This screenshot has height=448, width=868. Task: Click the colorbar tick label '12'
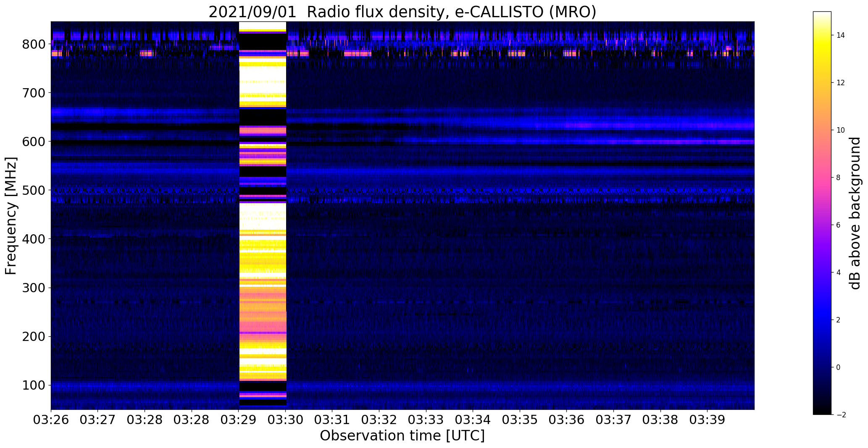point(841,83)
